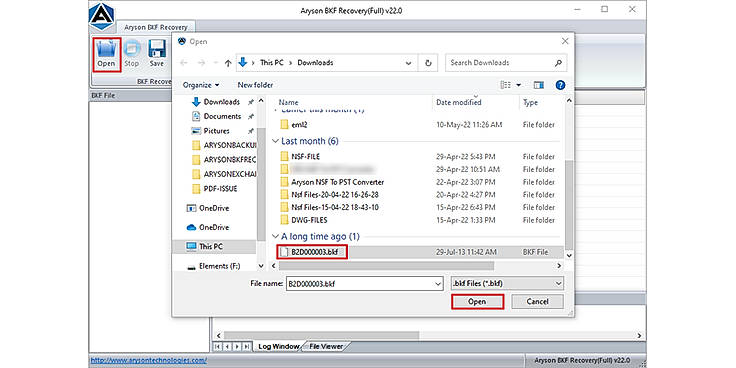The height and width of the screenshot is (368, 736).
Task: Sort files by the Type column header
Action: 530,102
